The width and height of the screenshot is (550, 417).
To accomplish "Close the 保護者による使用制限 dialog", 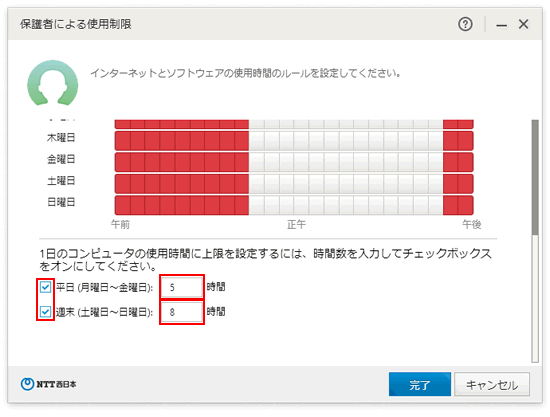I will 523,24.
